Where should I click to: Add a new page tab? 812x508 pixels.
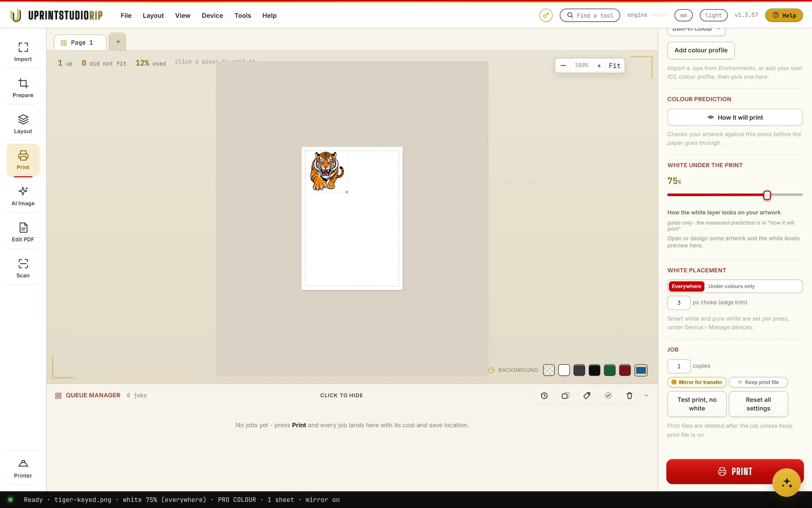pos(118,42)
